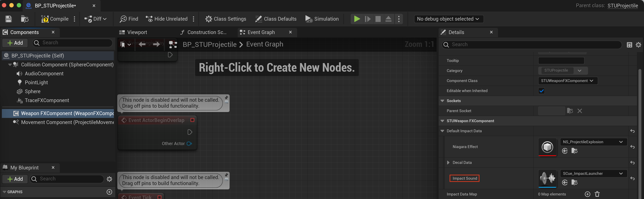Click the Save blueprint floppy icon
This screenshot has height=199, width=644.
(x=9, y=19)
